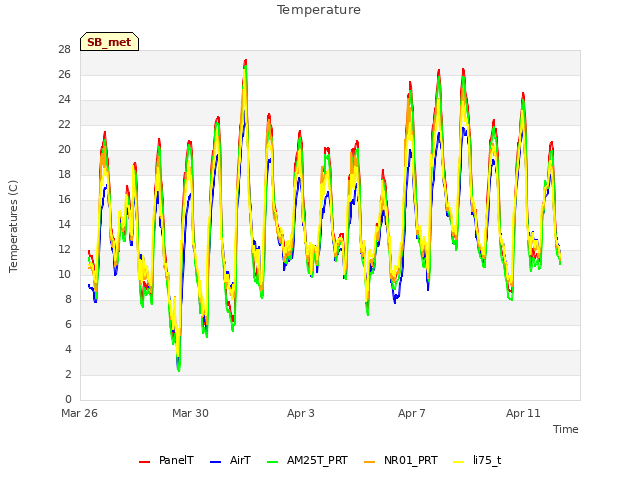Viewport: 640px width, 480px height.
Task: Click the Mar 26 date tick label
Action: 80,413
